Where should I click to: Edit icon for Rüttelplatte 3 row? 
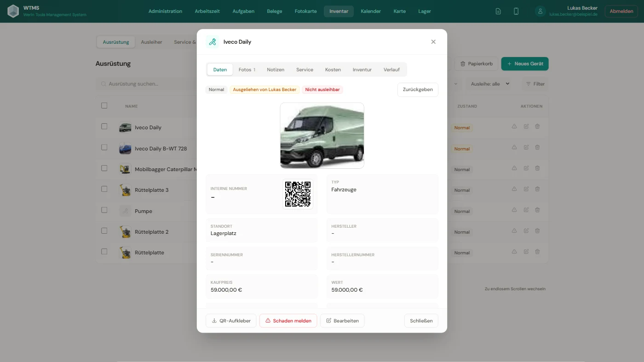click(x=526, y=189)
